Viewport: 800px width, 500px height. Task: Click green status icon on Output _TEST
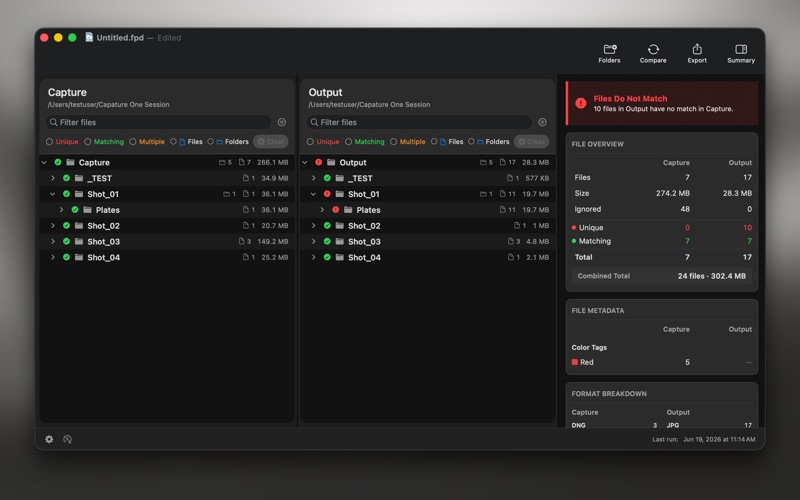click(327, 178)
